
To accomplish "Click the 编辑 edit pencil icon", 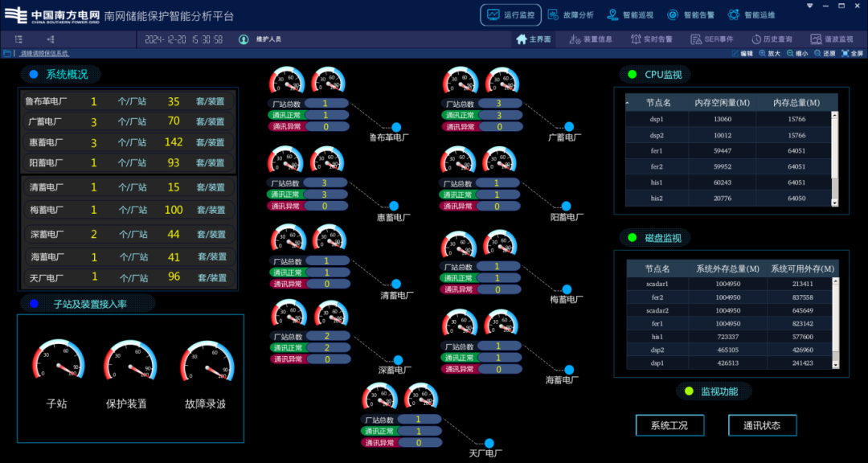I will 735,54.
